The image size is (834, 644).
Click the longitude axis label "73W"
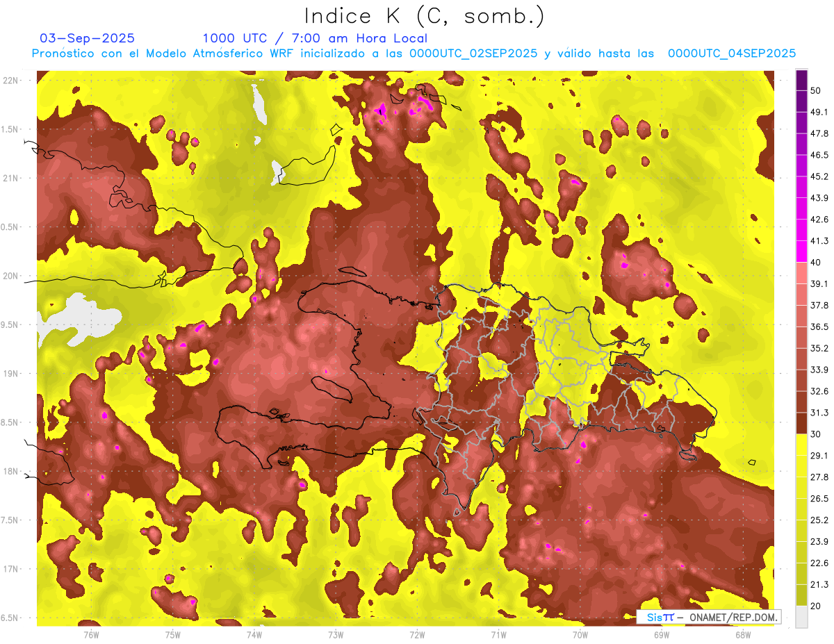click(x=336, y=634)
